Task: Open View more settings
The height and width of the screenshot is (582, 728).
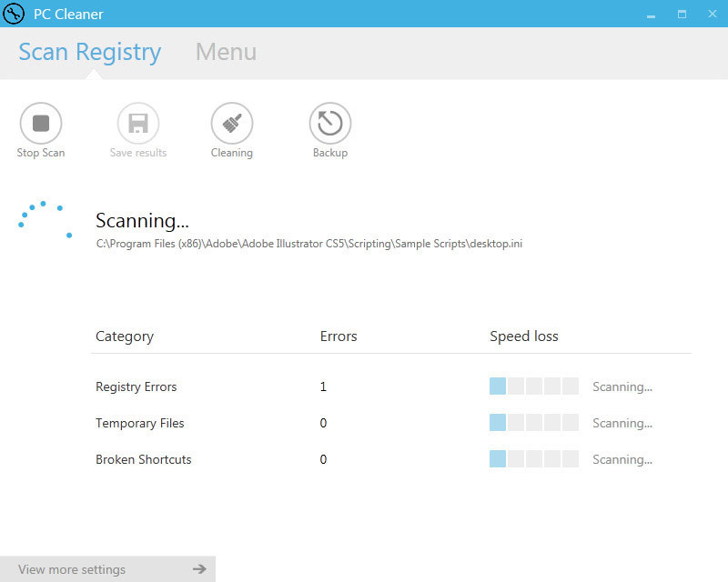Action: pos(107,569)
